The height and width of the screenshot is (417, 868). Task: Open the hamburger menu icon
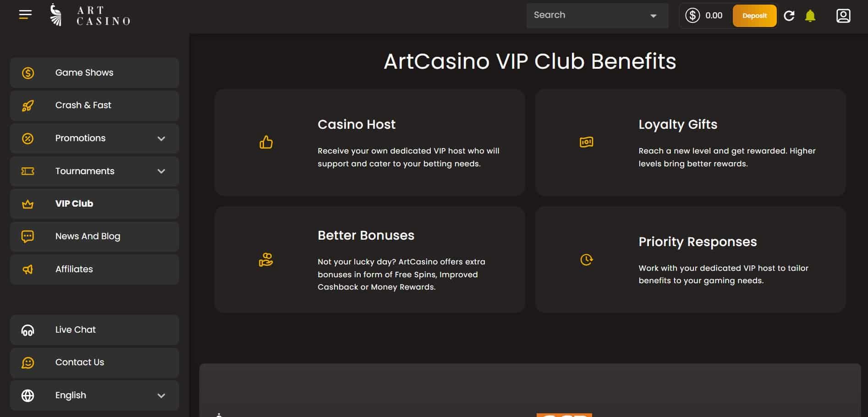point(25,15)
